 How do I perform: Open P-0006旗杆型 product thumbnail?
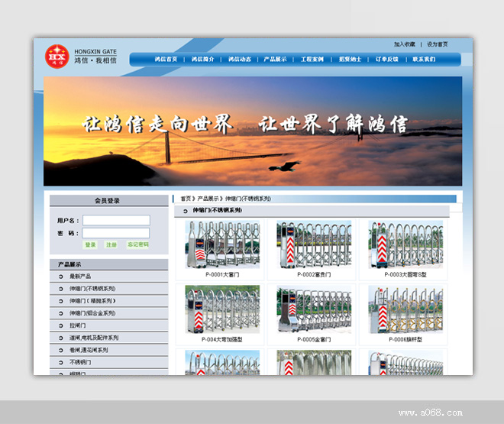point(405,309)
